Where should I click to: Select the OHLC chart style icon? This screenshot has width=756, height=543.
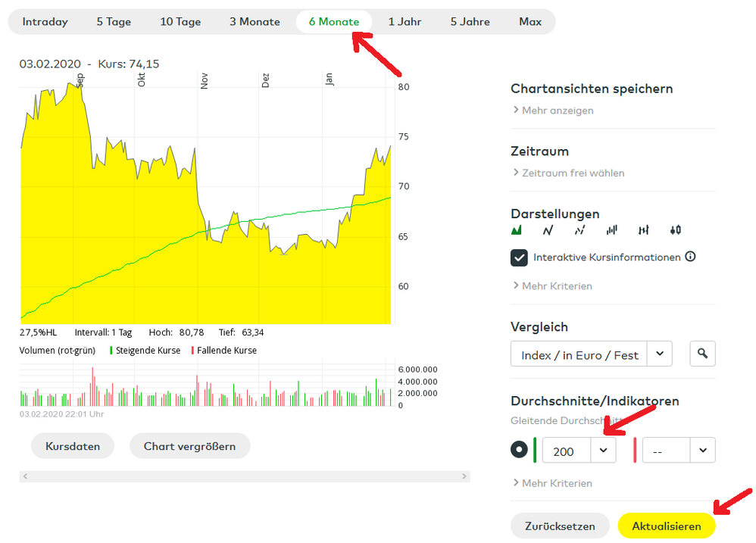click(x=644, y=230)
